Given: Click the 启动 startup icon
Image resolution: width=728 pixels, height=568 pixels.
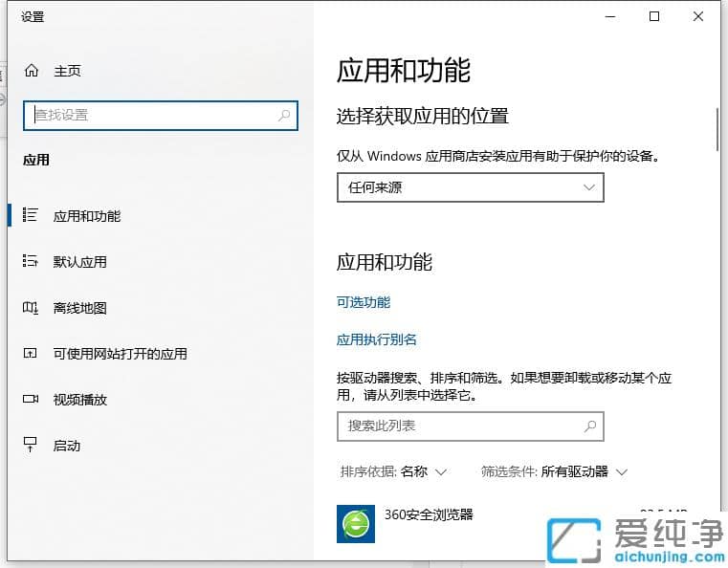Looking at the screenshot, I should (x=31, y=446).
